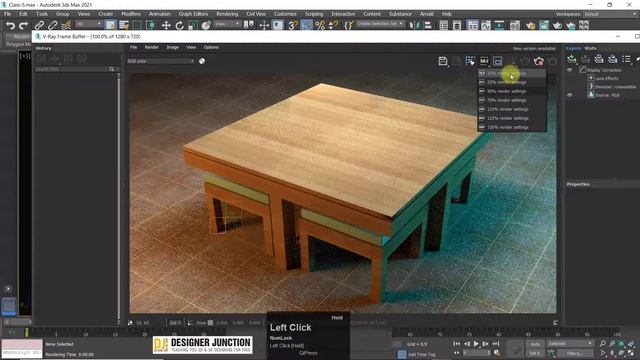
Task: Select the Link tool icon
Action: point(39,25)
